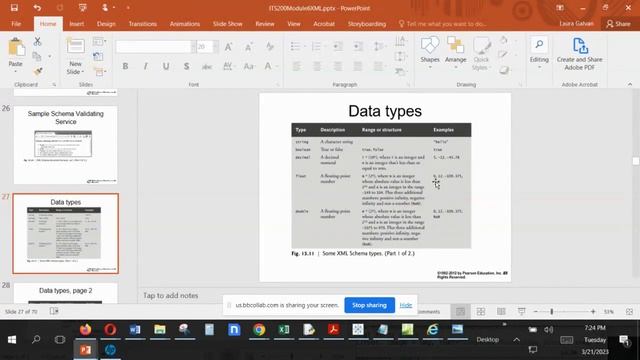This screenshot has height=360, width=640.
Task: Toggle Italic formatting
Action: click(x=145, y=66)
